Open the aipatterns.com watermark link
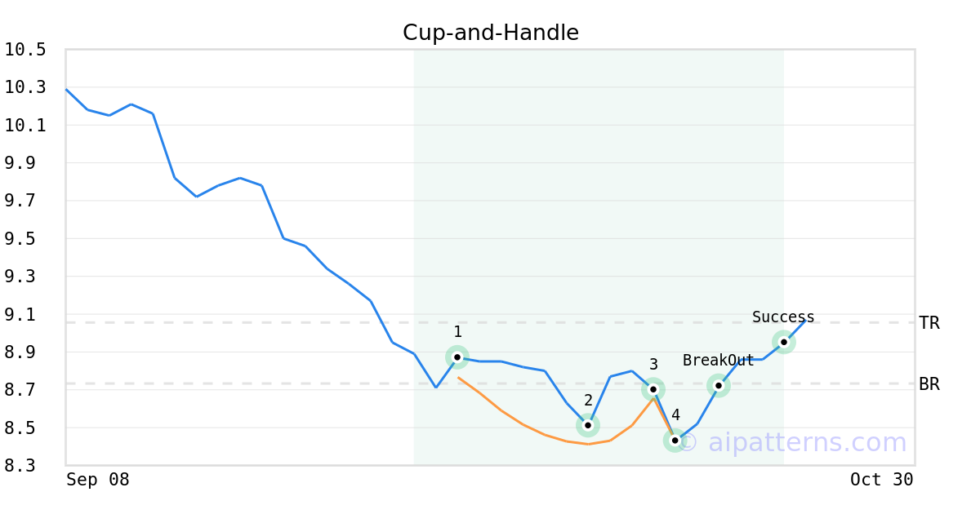The height and width of the screenshot is (514, 980). [x=792, y=443]
